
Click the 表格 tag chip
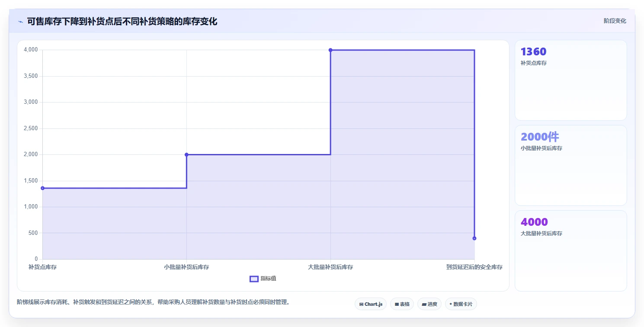pos(402,304)
